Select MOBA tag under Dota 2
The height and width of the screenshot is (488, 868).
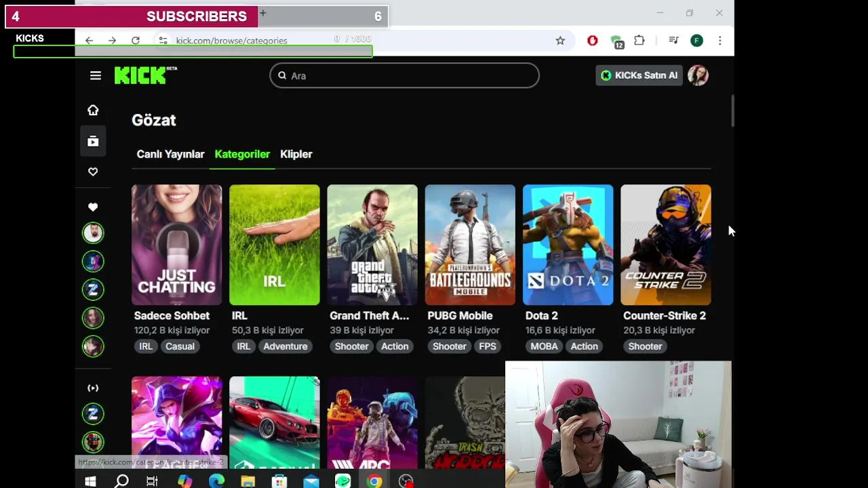click(x=544, y=346)
